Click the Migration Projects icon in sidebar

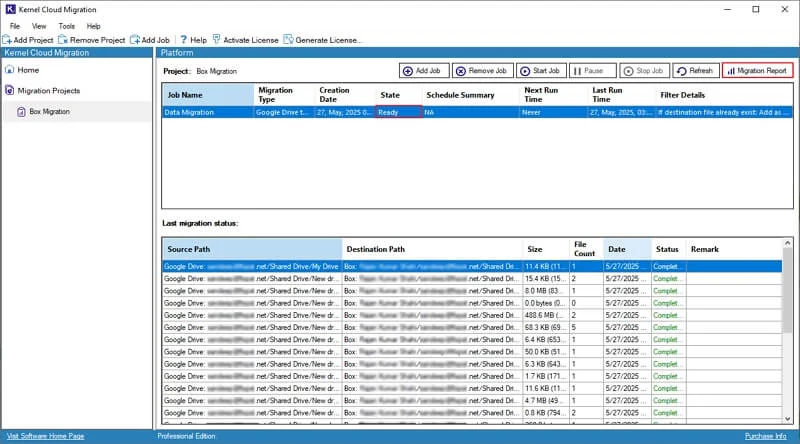[x=9, y=90]
